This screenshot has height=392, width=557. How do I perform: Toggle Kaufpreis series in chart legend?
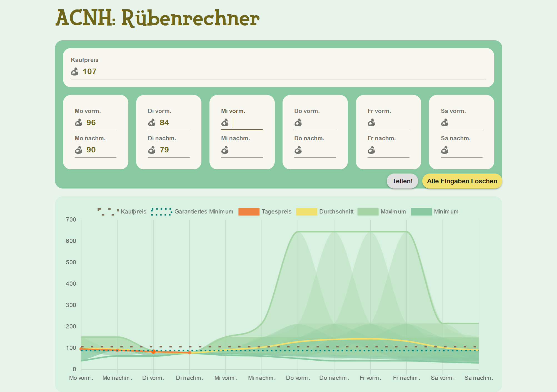(122, 212)
